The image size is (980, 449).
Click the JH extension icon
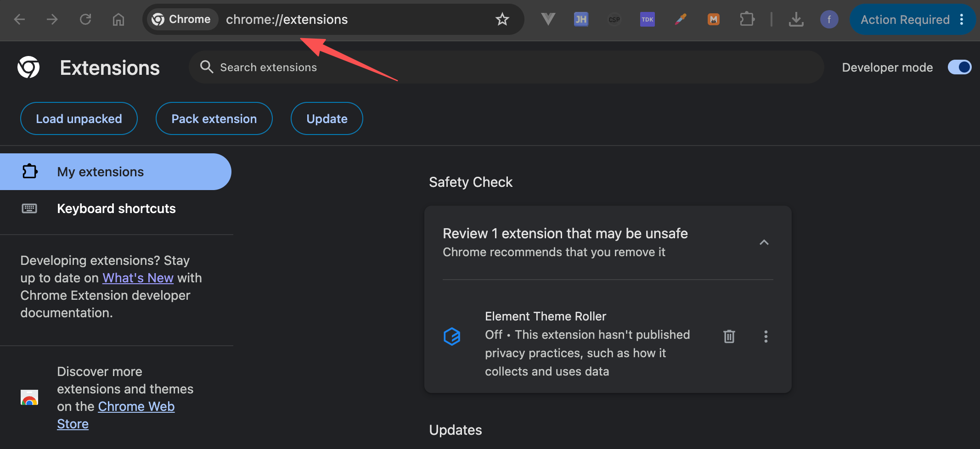(581, 19)
